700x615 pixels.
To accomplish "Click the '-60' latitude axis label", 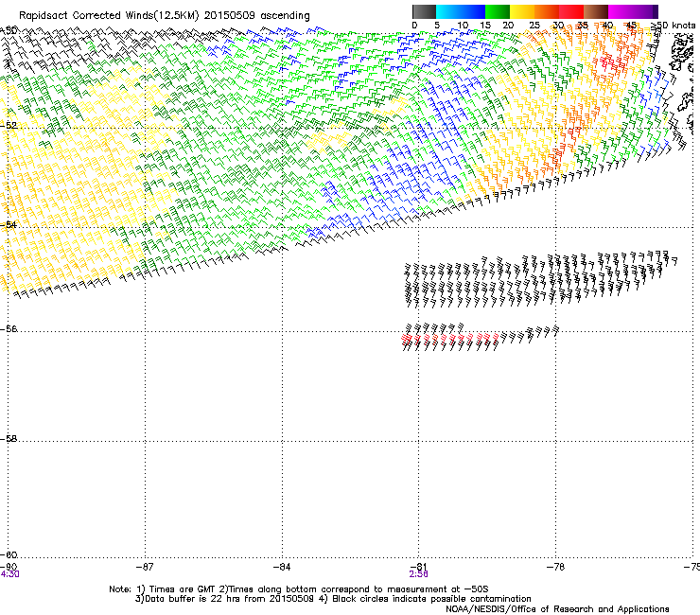I will [9, 554].
